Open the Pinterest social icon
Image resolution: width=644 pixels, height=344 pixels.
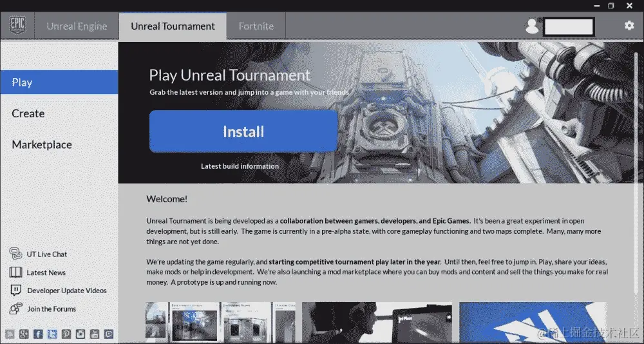pyautogui.click(x=66, y=334)
